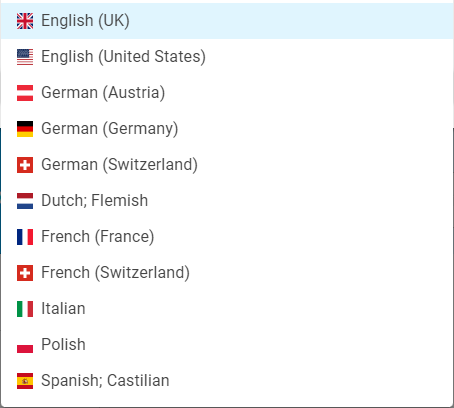454x408 pixels.
Task: Click the UK flag icon
Action: (x=25, y=21)
